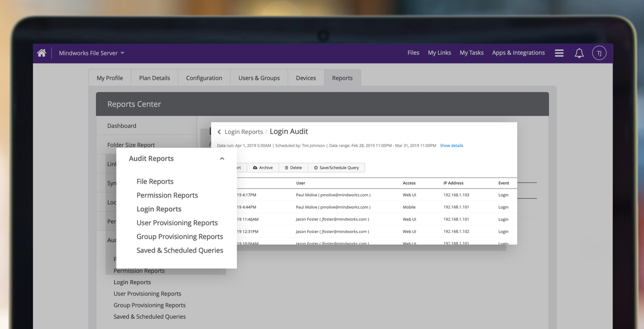Click the Delete button with trash icon
This screenshot has height=329, width=644.
(293, 168)
